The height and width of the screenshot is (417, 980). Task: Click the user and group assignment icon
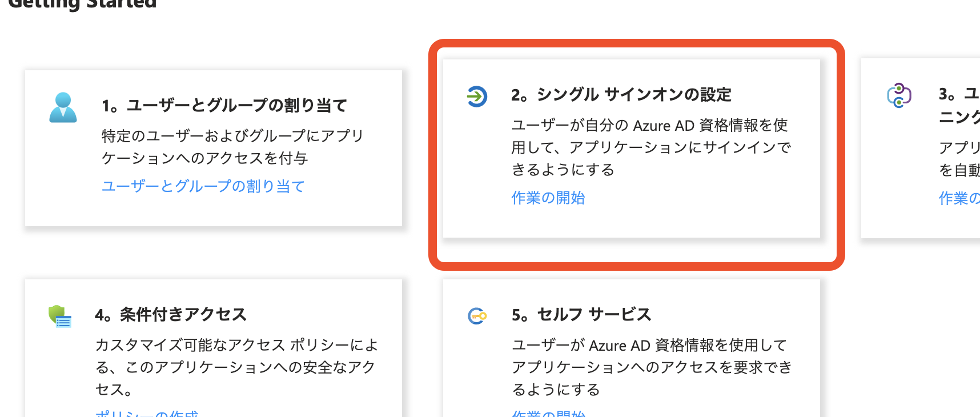(x=63, y=107)
